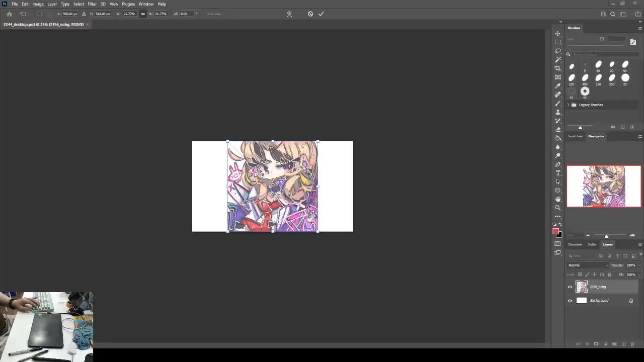Open Edit Toolbar three-dots button

(557, 216)
